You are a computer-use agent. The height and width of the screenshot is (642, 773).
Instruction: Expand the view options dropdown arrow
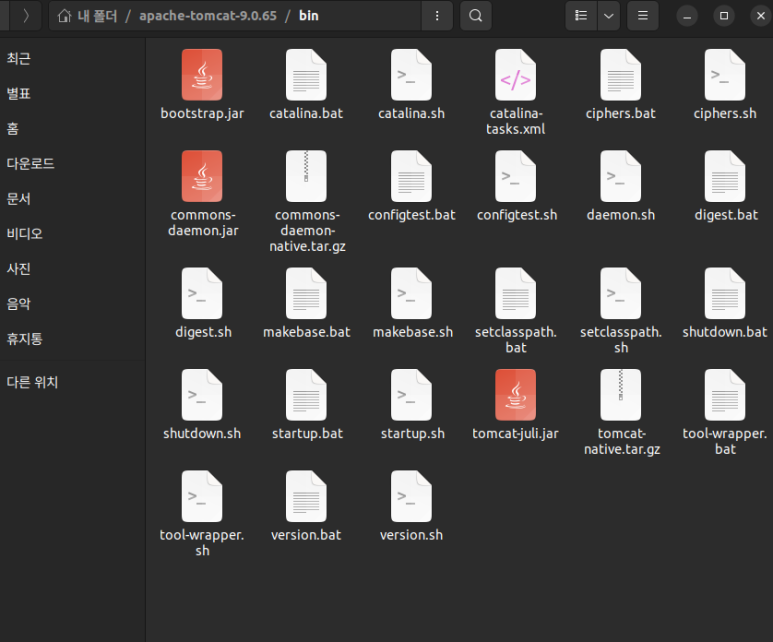click(x=609, y=16)
